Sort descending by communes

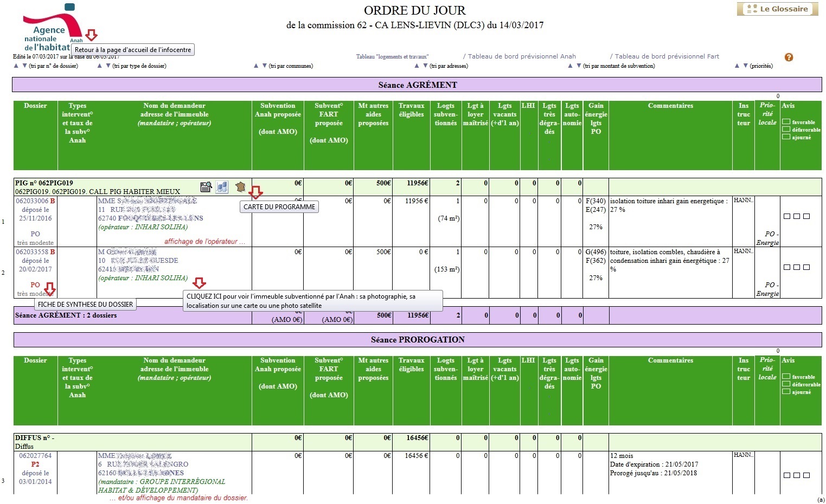[x=264, y=66]
